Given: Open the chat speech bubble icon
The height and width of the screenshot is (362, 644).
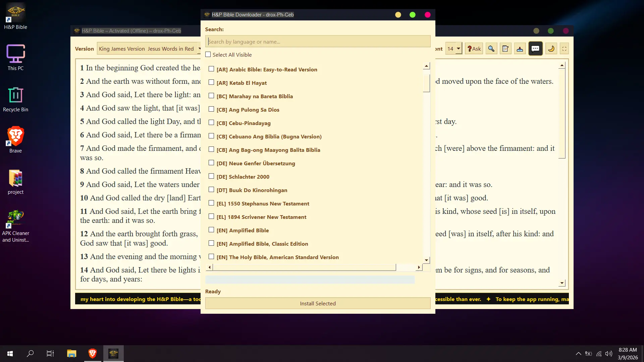Looking at the screenshot, I should [535, 49].
